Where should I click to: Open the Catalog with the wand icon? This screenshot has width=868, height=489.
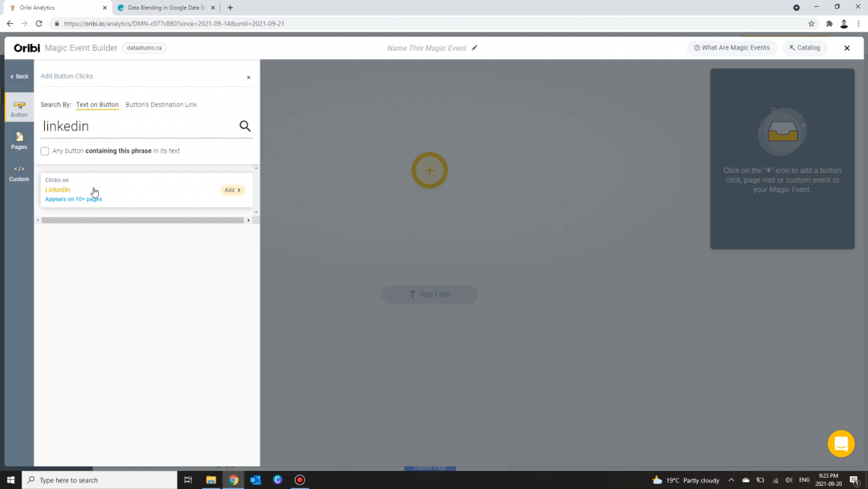[804, 47]
